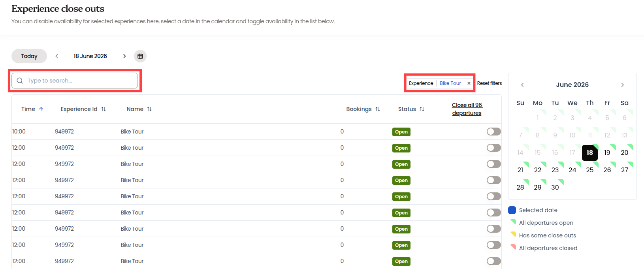Pick June 29 in the calendar
This screenshot has height=269, width=644.
(x=538, y=187)
